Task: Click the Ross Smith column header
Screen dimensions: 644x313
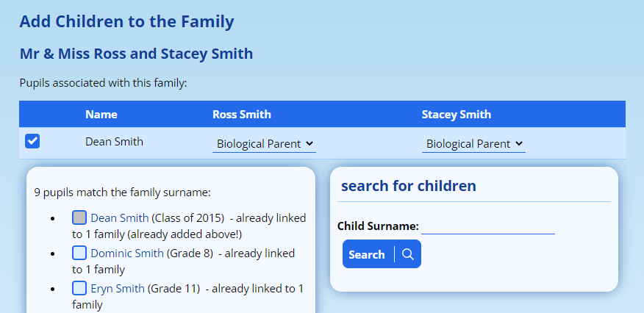Action: click(x=241, y=115)
